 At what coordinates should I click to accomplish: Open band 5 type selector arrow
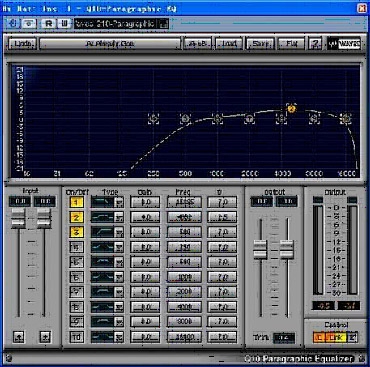(119, 262)
